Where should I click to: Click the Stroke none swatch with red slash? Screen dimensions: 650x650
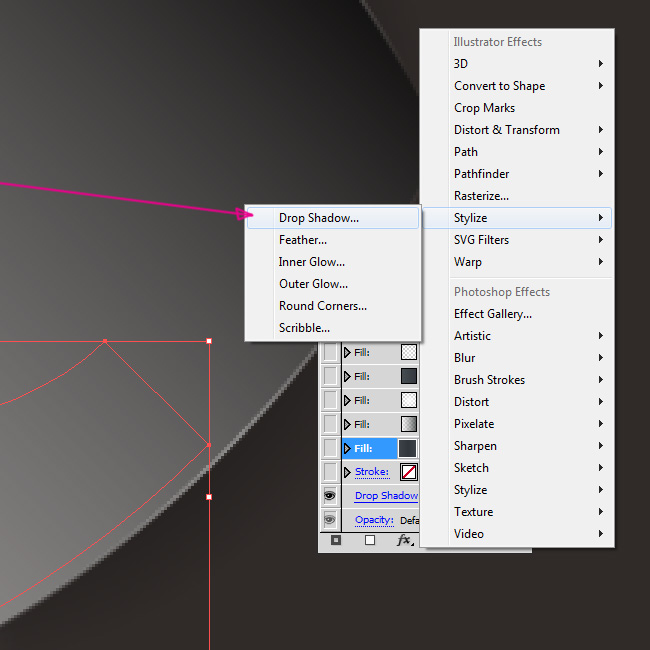(408, 472)
